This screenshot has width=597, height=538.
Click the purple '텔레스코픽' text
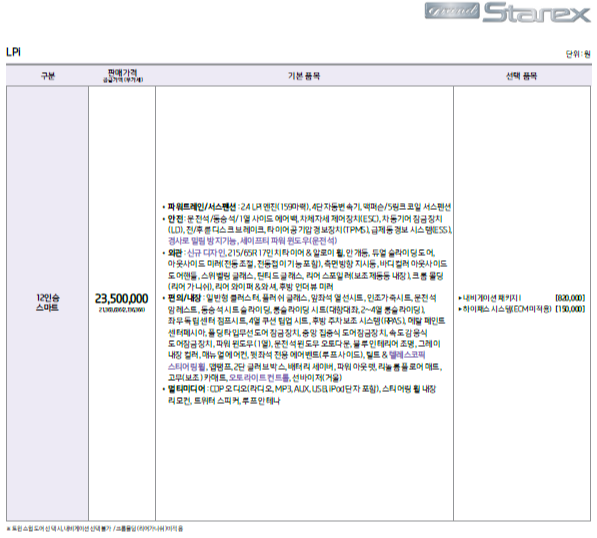(407, 355)
